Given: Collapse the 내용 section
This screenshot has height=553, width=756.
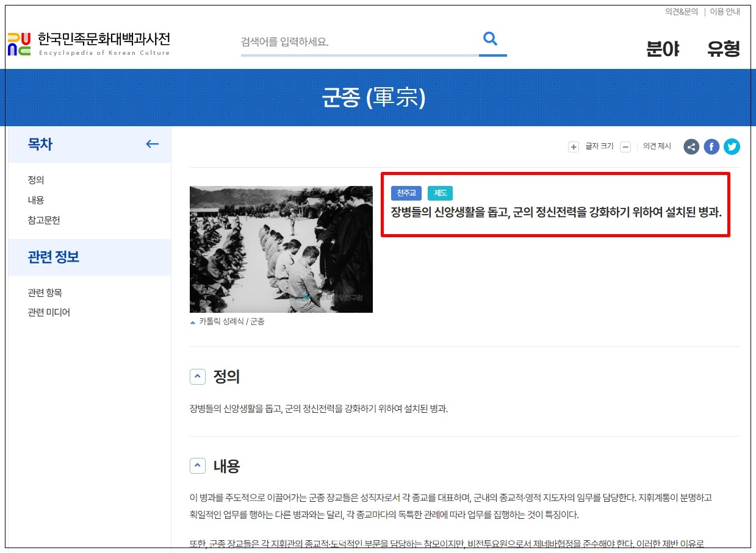Looking at the screenshot, I should (198, 466).
